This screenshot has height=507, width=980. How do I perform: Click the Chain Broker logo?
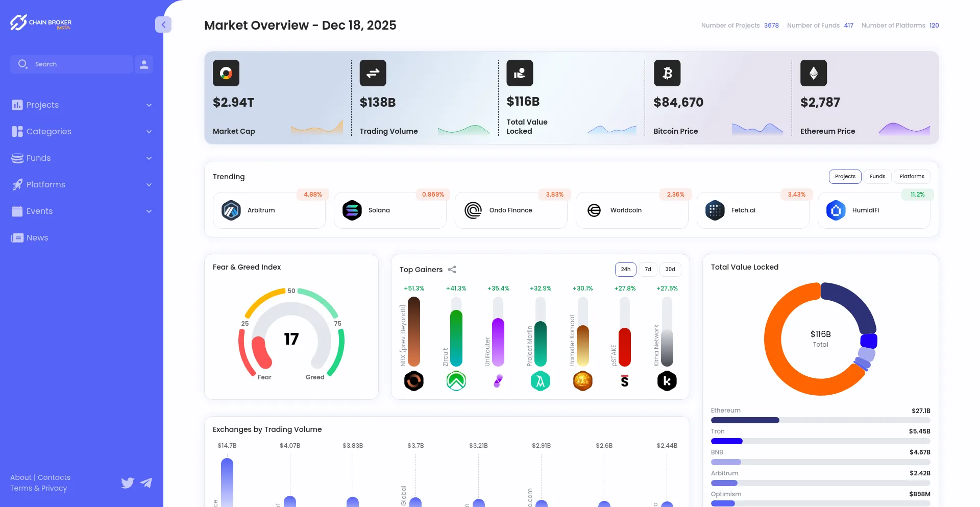coord(40,22)
